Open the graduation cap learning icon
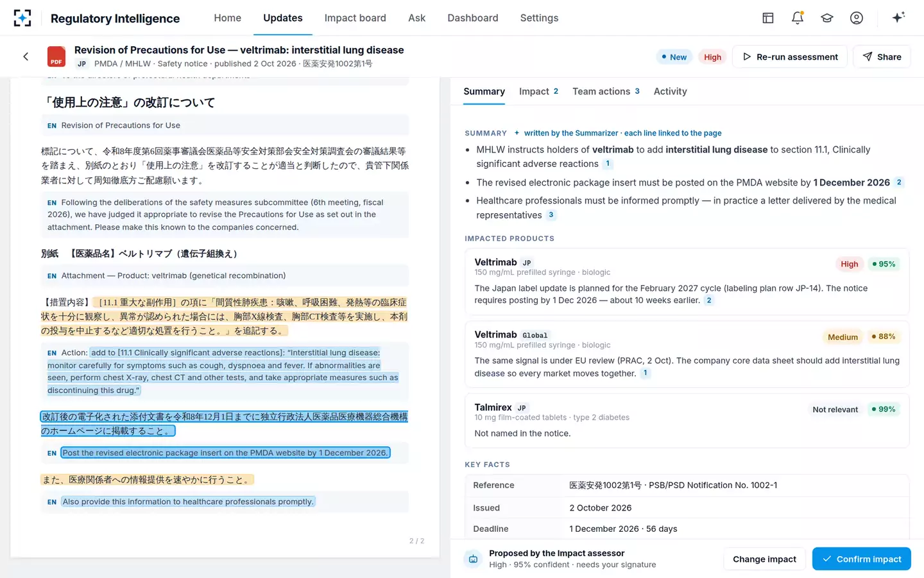Screen dimensions: 924x578 click(x=827, y=18)
